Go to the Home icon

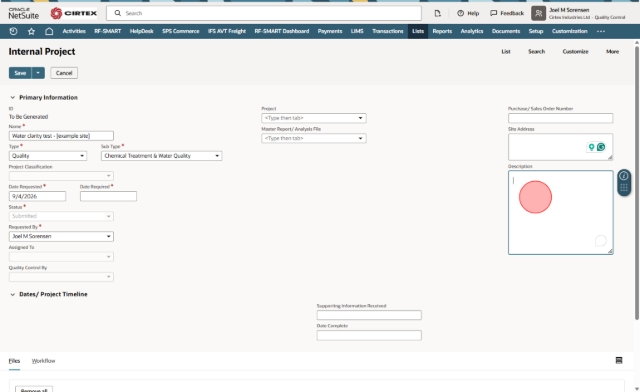pos(49,31)
